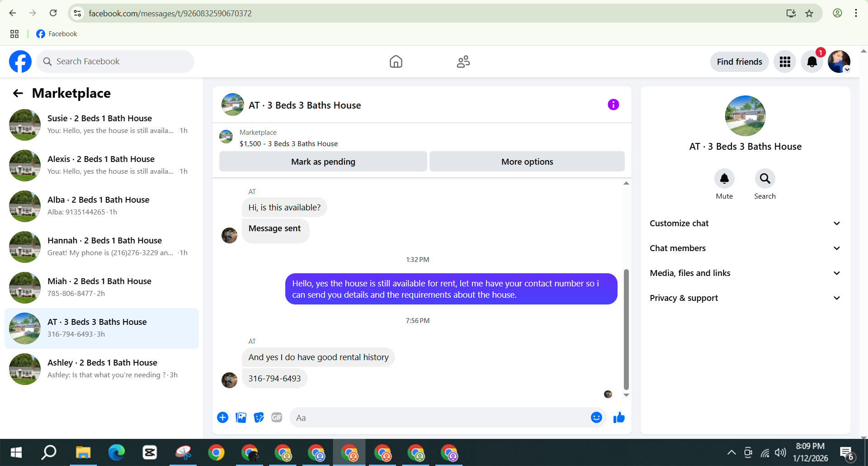
Task: View site information icon in address bar
Action: (x=78, y=13)
